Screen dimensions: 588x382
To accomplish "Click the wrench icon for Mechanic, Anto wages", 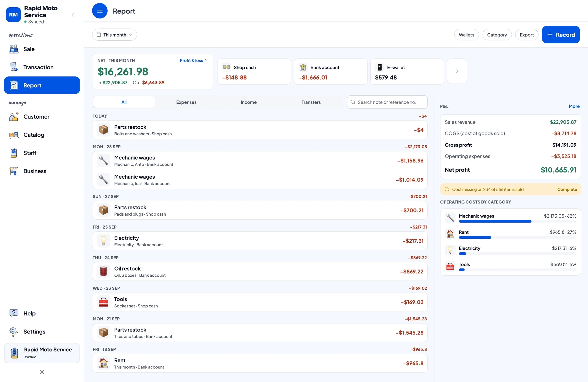I will pyautogui.click(x=104, y=160).
